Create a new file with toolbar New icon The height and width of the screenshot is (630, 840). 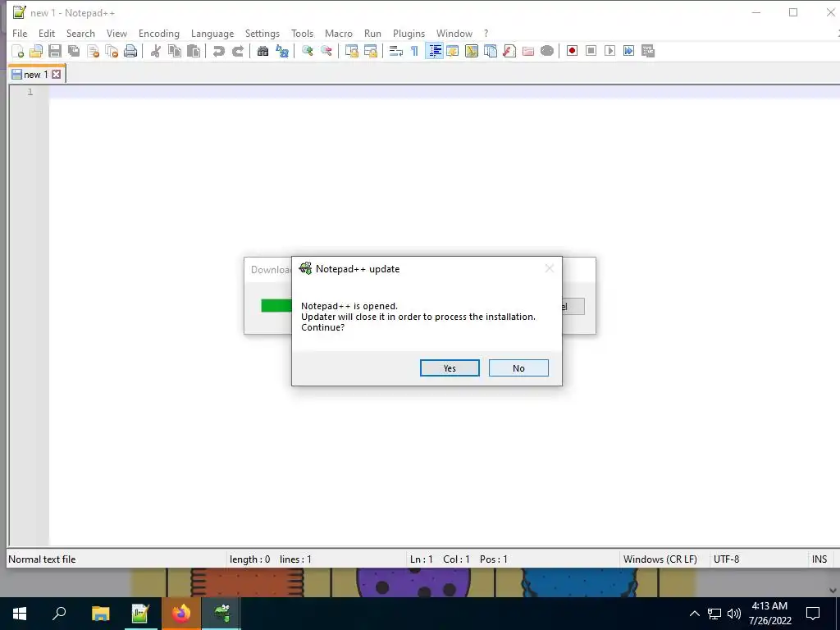[x=18, y=51]
